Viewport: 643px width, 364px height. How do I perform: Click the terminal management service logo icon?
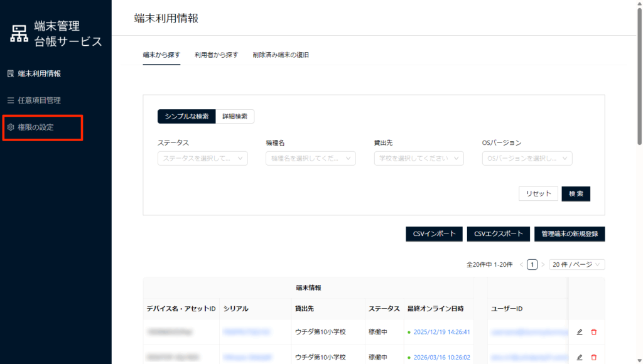coord(19,34)
